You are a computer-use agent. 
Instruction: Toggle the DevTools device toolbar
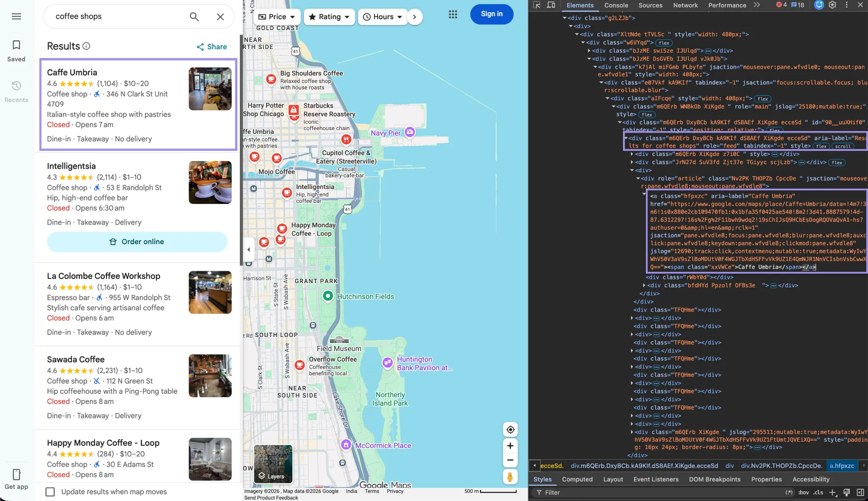[x=551, y=5]
